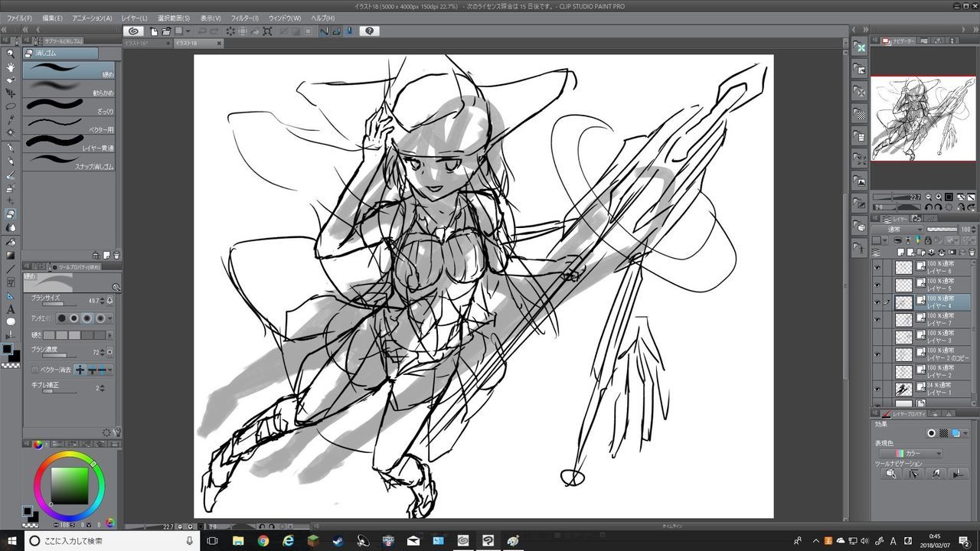The height and width of the screenshot is (551, 980).
Task: Adjust the brush size stepper
Action: (x=103, y=301)
